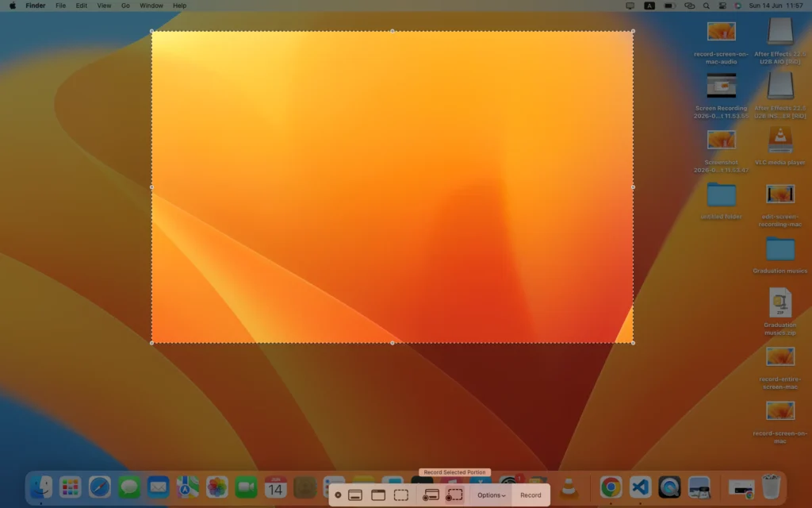Select Record Selected Portion icon in toolbar
Screen dimensions: 812x508
coord(454,495)
